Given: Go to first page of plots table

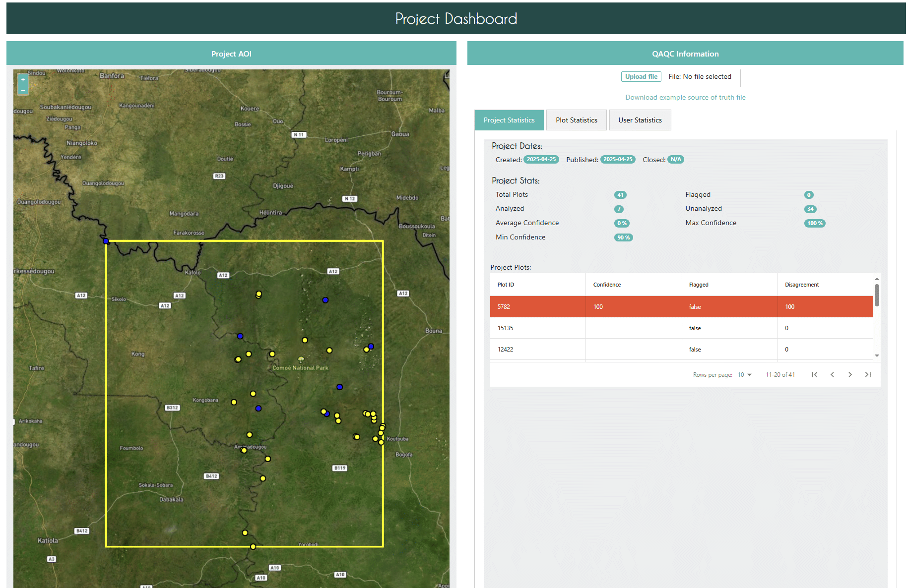Looking at the screenshot, I should coord(814,375).
